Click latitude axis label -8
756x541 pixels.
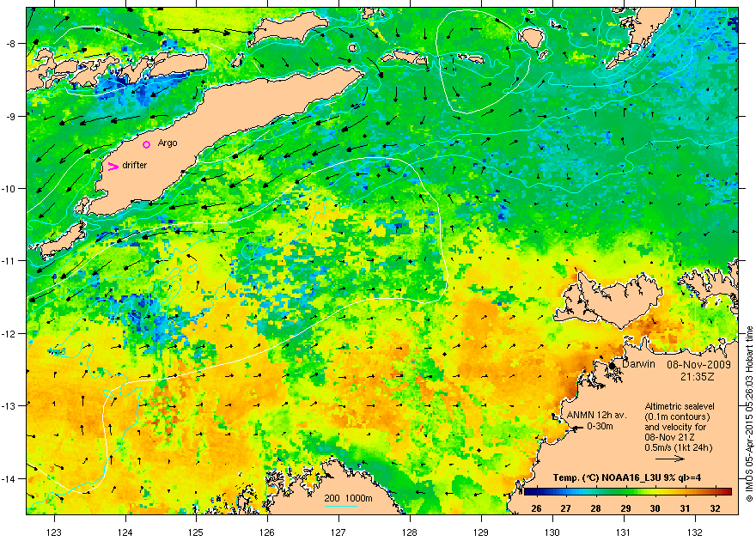(x=11, y=43)
